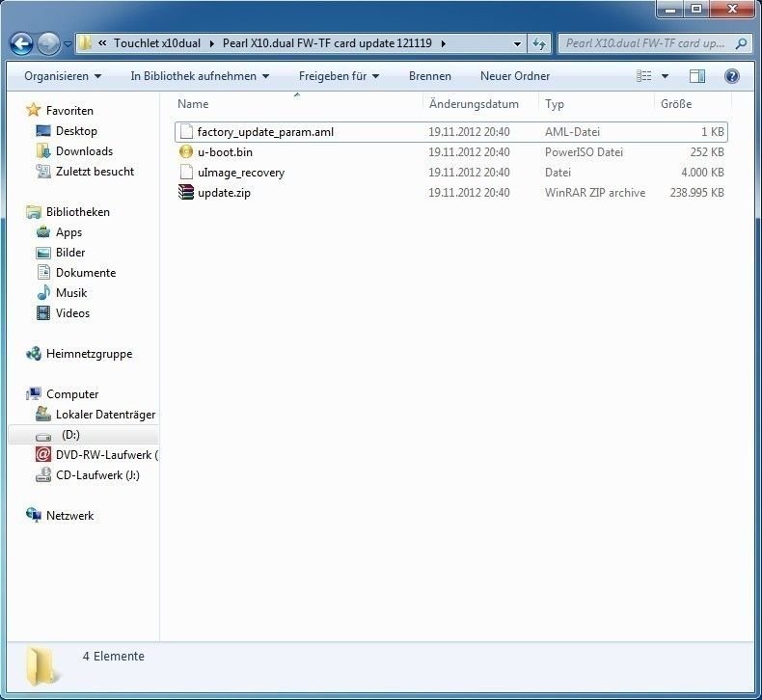Click Pearl X10.dual FW-TF card update breadcrumb
Viewport: 762px width, 700px height.
[x=327, y=43]
